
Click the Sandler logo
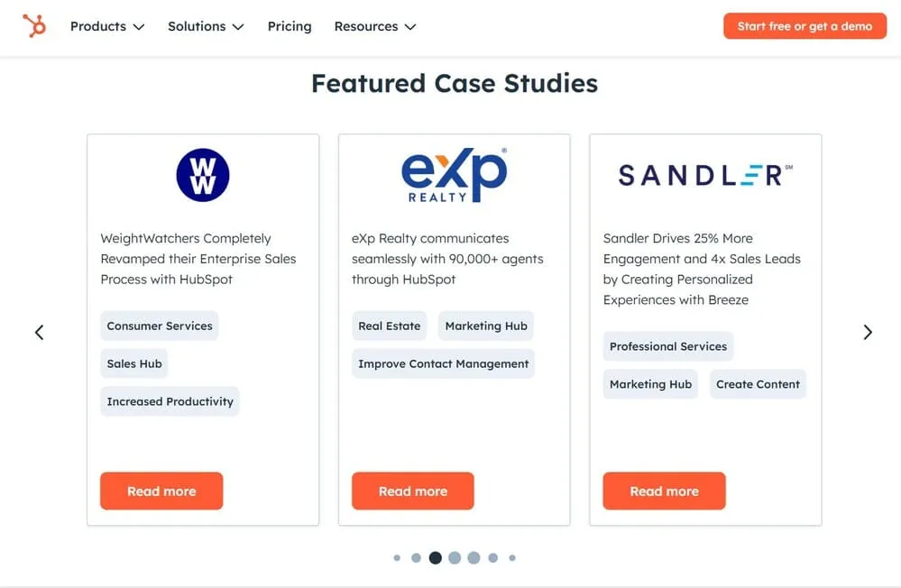[x=704, y=174]
